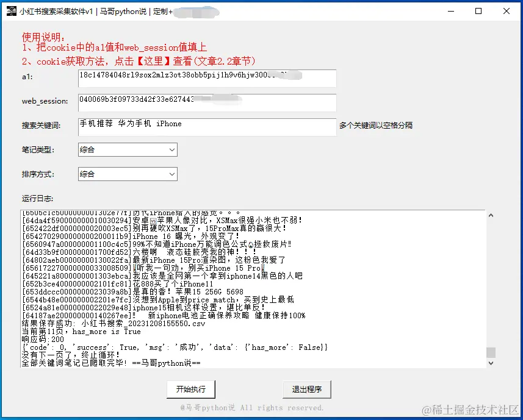Click the close button to quit the app
523x420 pixels.
click(x=507, y=11)
